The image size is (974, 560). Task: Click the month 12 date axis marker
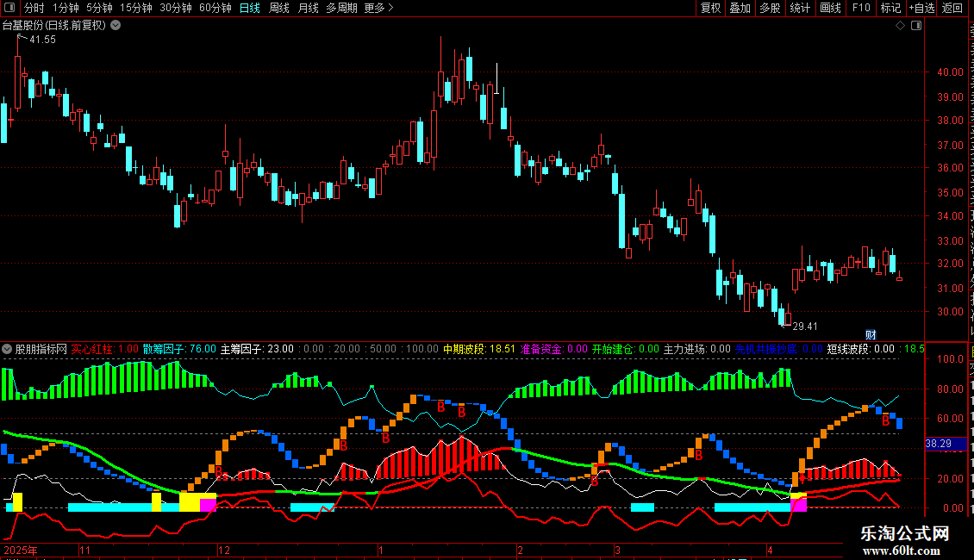click(223, 550)
